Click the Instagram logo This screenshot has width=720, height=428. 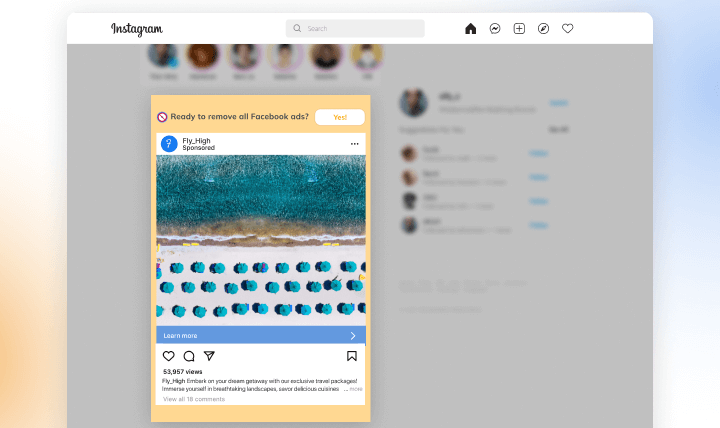click(x=137, y=29)
